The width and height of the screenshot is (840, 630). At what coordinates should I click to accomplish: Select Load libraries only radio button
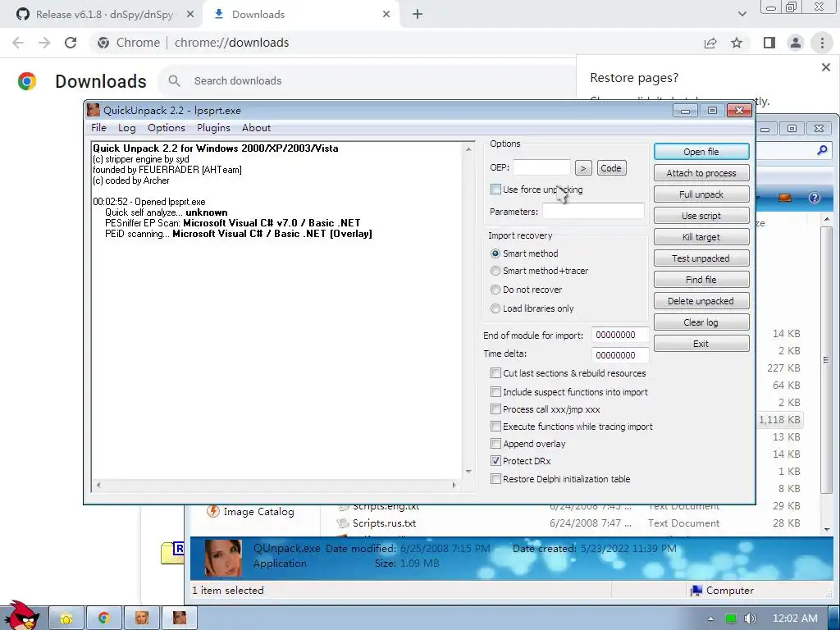pos(495,308)
